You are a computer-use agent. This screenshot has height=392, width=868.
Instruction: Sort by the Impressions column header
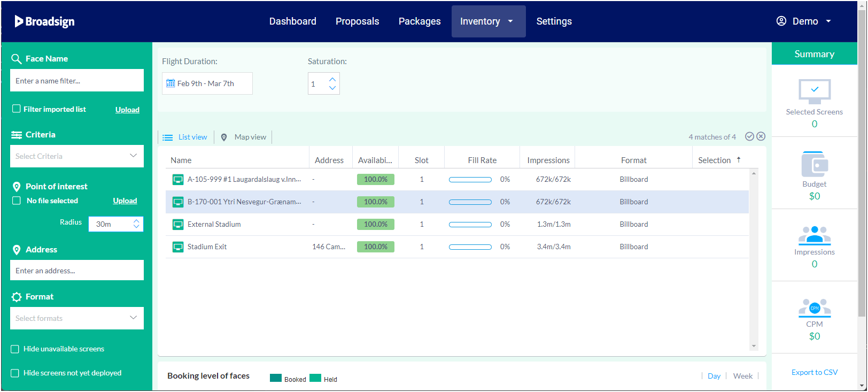(x=548, y=160)
